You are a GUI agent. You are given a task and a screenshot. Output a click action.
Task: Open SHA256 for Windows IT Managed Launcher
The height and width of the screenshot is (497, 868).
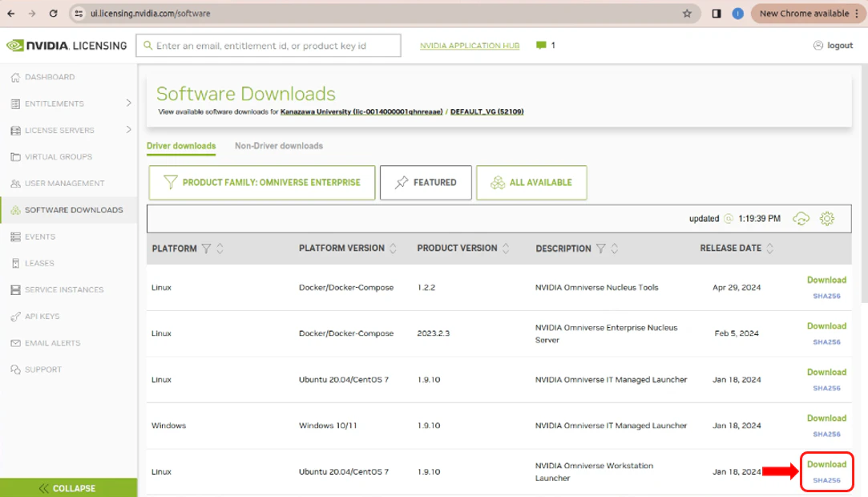click(826, 434)
